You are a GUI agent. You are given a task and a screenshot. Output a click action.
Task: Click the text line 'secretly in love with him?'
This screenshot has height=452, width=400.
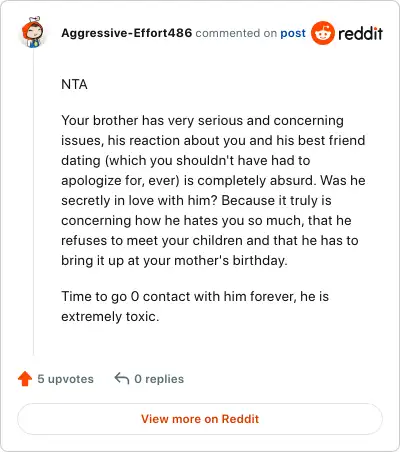(139, 201)
